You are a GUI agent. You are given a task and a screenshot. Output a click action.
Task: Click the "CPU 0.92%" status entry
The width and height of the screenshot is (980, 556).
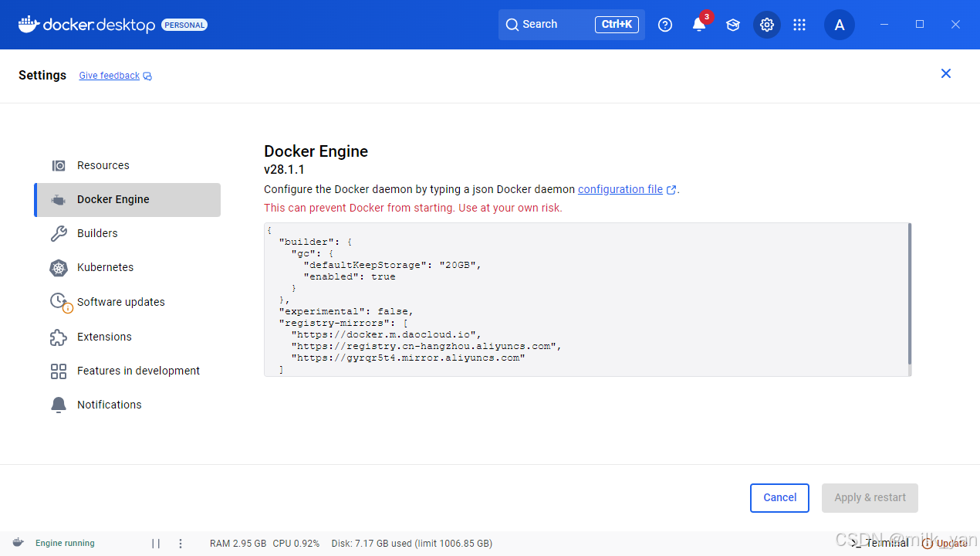[x=296, y=544]
